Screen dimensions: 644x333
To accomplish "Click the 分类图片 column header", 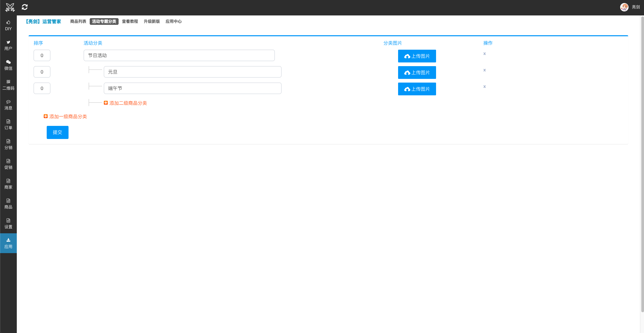I will coord(393,43).
